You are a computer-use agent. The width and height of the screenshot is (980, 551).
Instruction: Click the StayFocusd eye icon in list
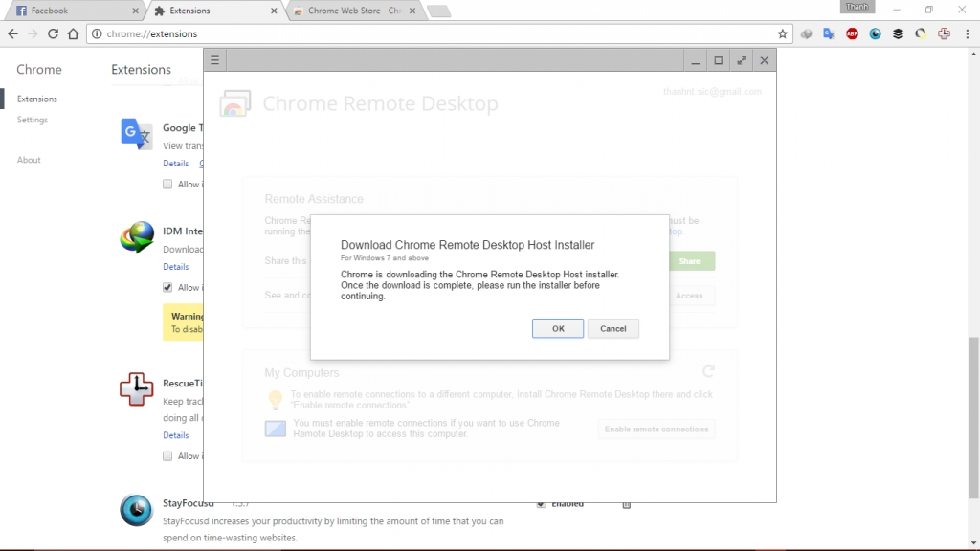[x=136, y=510]
